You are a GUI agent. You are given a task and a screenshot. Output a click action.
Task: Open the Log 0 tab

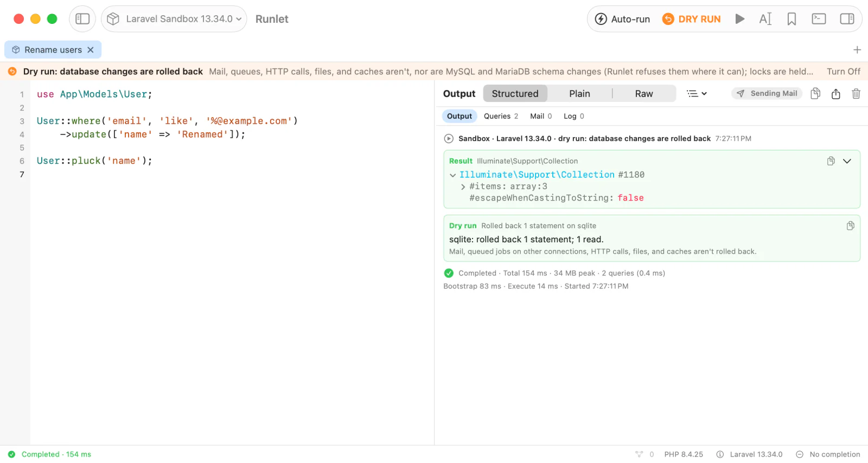tap(574, 116)
